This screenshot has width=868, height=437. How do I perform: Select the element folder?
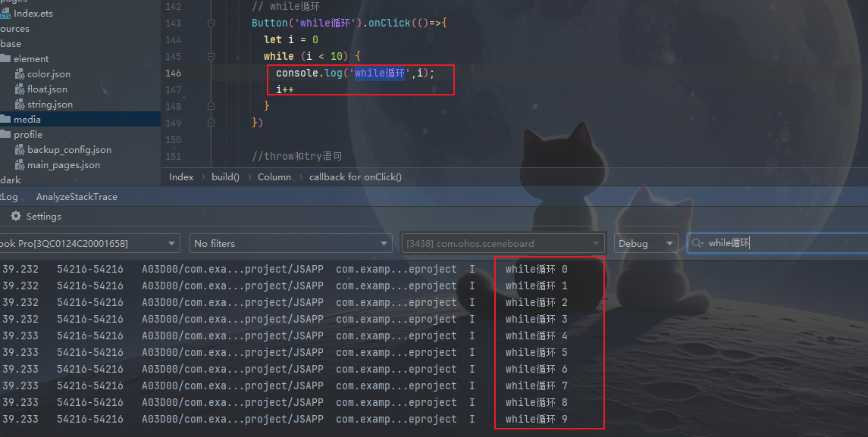31,58
